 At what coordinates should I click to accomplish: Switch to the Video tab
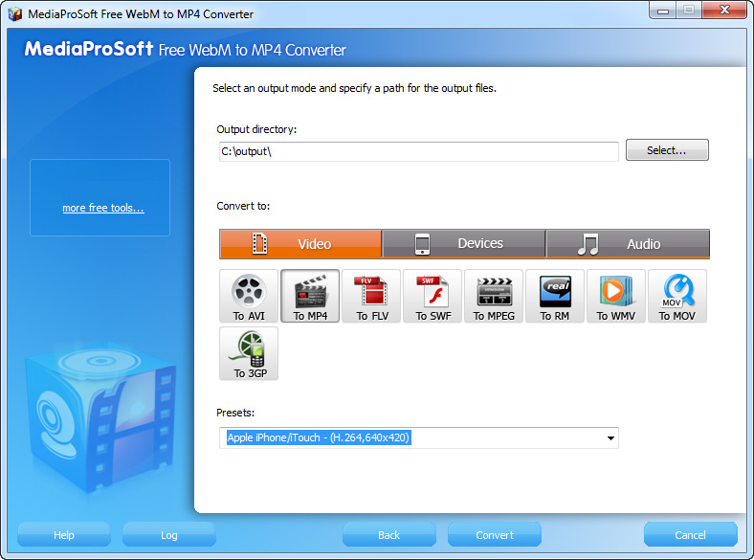[x=300, y=244]
